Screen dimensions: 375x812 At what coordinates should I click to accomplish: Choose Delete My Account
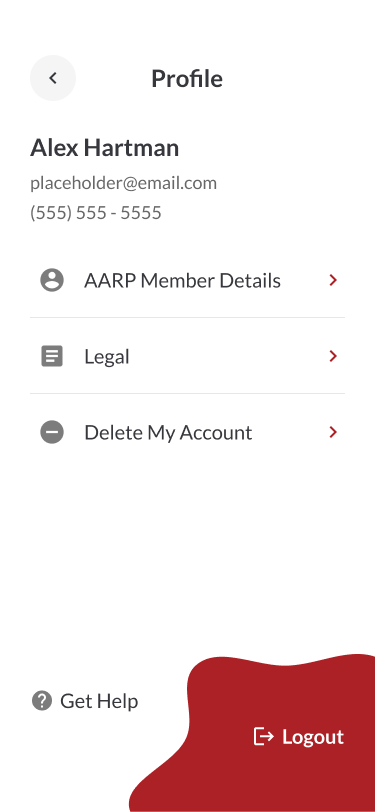pos(188,432)
